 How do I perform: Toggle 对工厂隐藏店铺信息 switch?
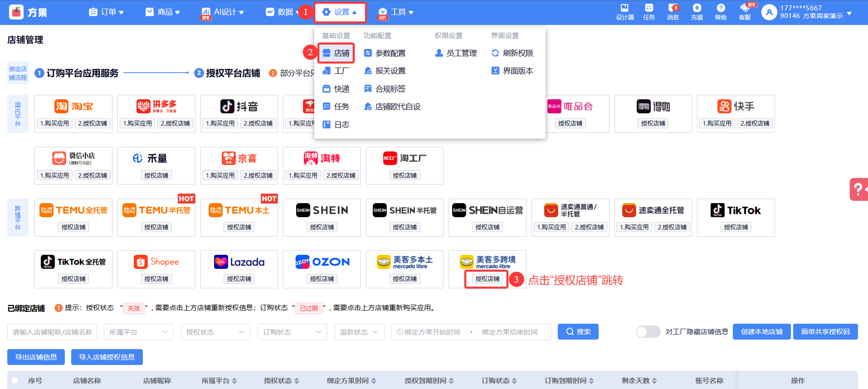point(648,332)
